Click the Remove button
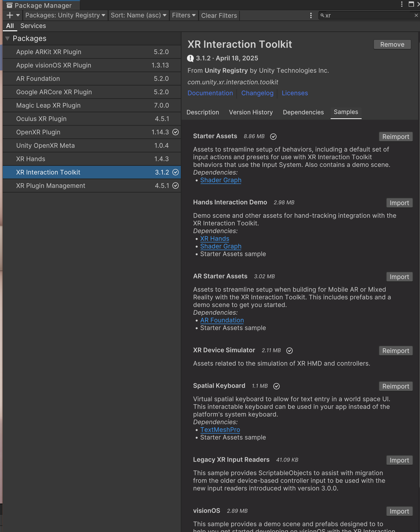The width and height of the screenshot is (420, 532). 392,44
